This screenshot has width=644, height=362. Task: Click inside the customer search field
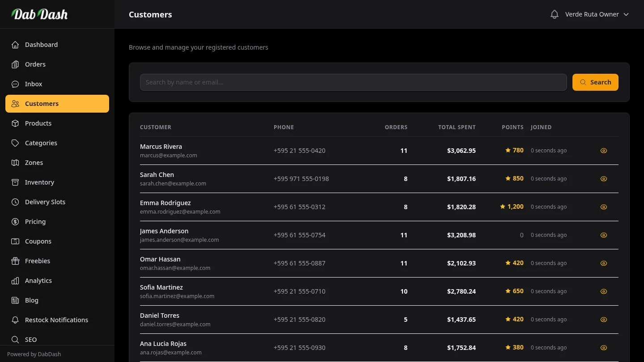[353, 82]
